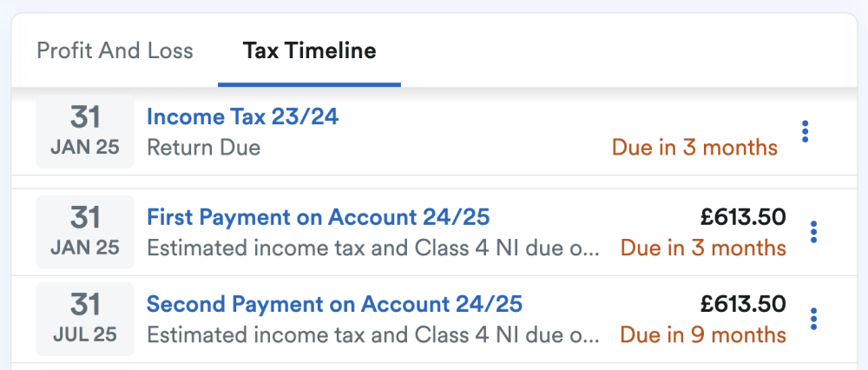Click Due in 3 months on First Payment row
The image size is (868, 370).
pos(703,248)
